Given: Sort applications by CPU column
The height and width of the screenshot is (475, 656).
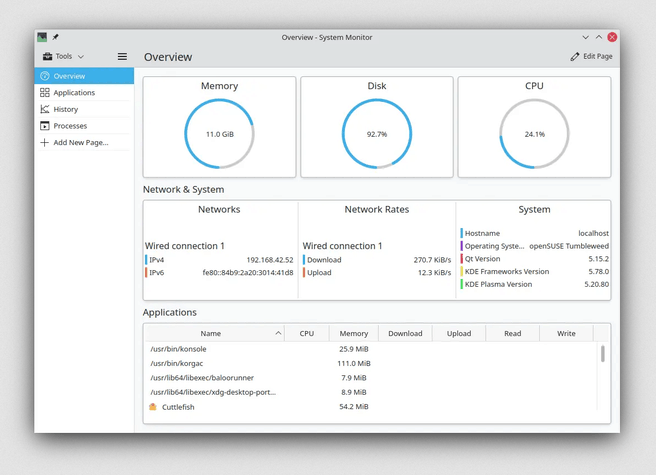Looking at the screenshot, I should pos(307,334).
